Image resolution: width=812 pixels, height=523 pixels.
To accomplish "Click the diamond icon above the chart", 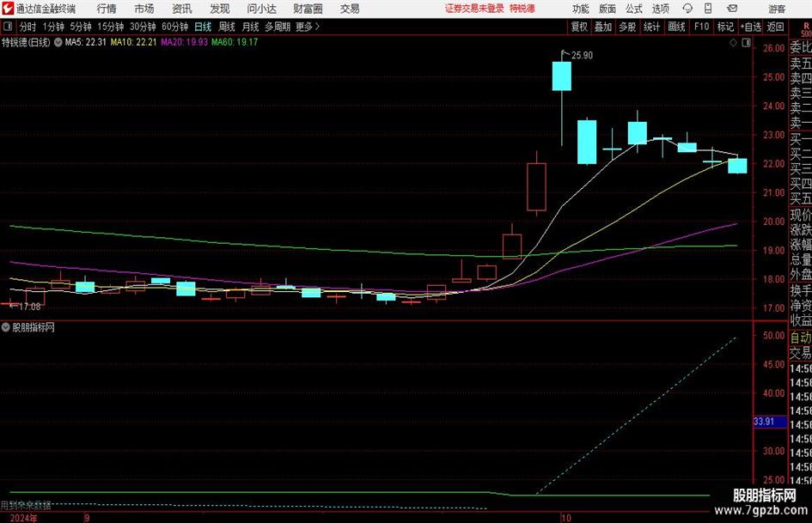I will tap(733, 42).
